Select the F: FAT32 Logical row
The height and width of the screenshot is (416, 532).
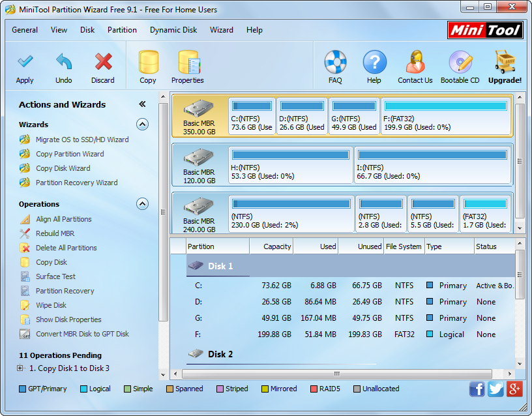351,334
